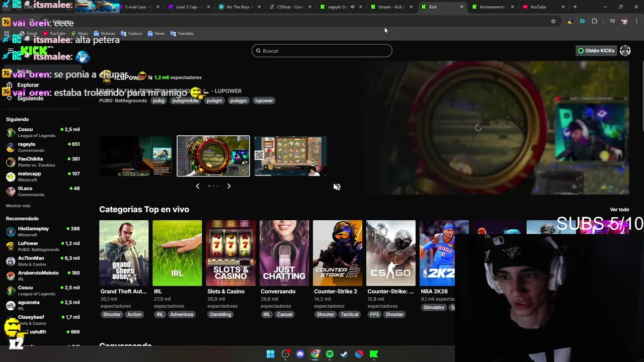Open the new tab plus button
The width and height of the screenshot is (644, 362).
pos(575,7)
